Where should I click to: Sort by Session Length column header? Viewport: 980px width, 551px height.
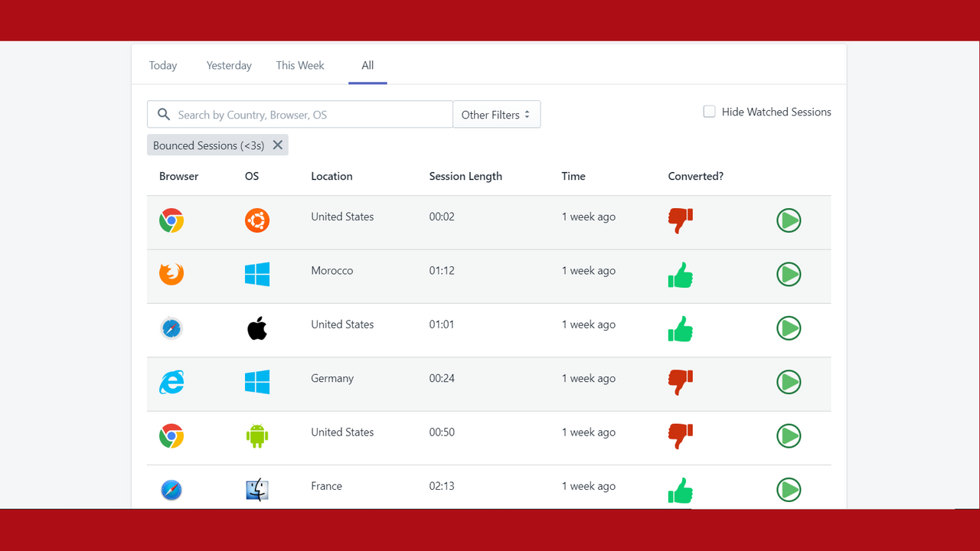click(465, 176)
